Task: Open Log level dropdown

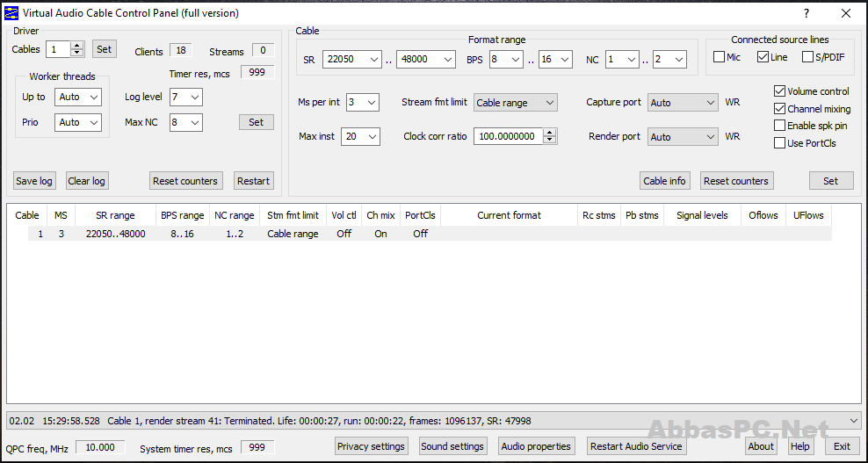Action: pos(186,97)
